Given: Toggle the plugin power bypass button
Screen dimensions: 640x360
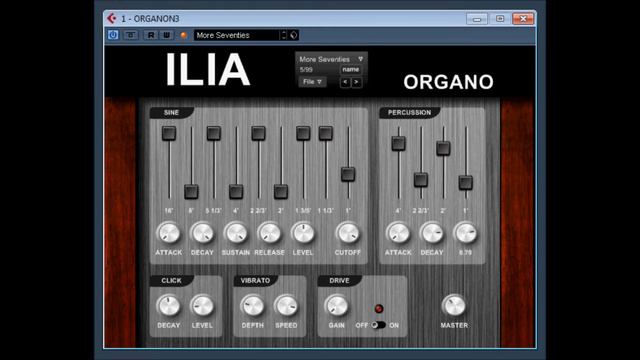Looking at the screenshot, I should click(113, 35).
